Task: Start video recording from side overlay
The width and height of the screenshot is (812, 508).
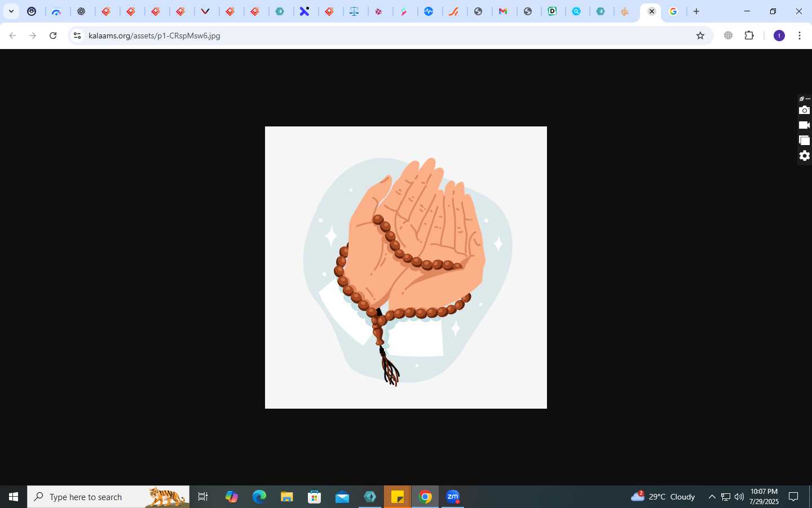Action: point(804,125)
